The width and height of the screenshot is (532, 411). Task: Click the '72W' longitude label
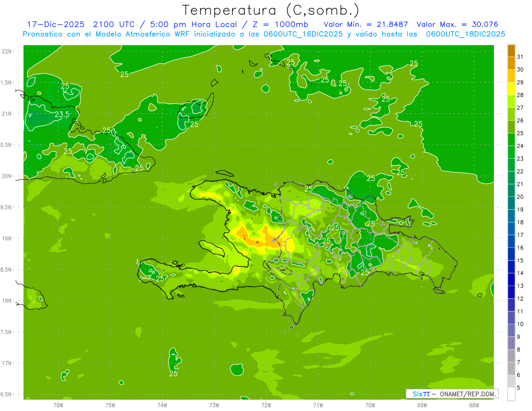point(266,405)
